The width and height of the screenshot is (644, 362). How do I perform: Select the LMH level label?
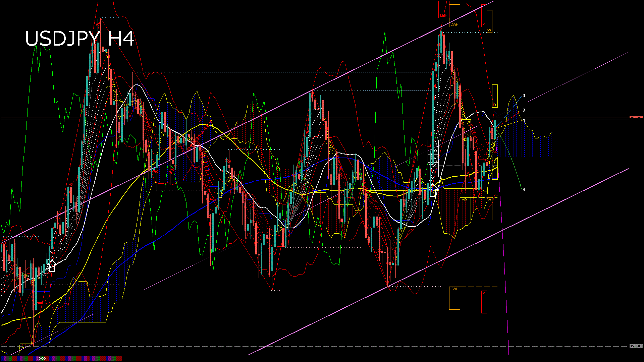pos(444,15)
